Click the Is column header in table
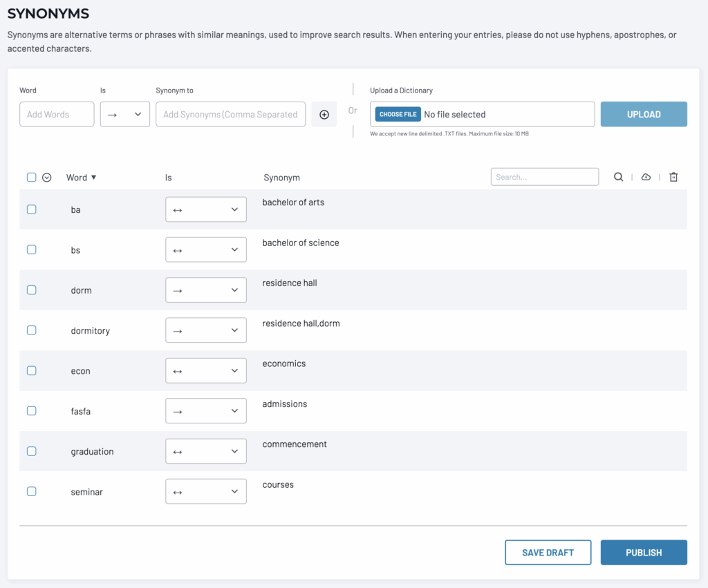The height and width of the screenshot is (588, 708). [169, 178]
